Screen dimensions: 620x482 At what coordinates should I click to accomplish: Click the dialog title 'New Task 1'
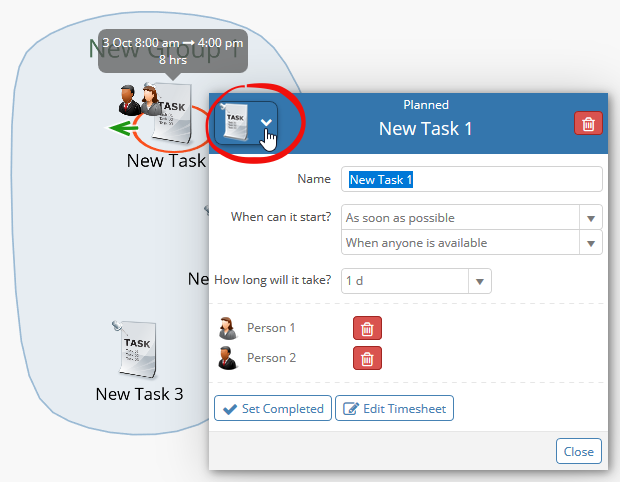(425, 129)
